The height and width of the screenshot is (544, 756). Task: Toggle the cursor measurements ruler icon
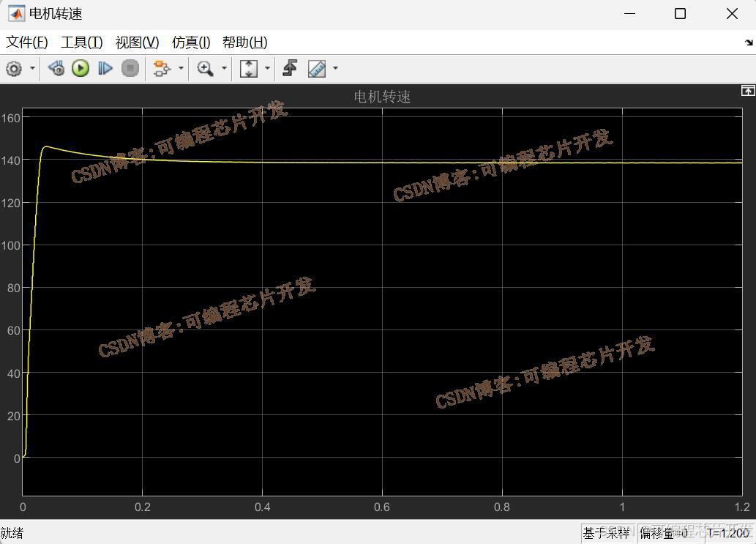point(317,69)
